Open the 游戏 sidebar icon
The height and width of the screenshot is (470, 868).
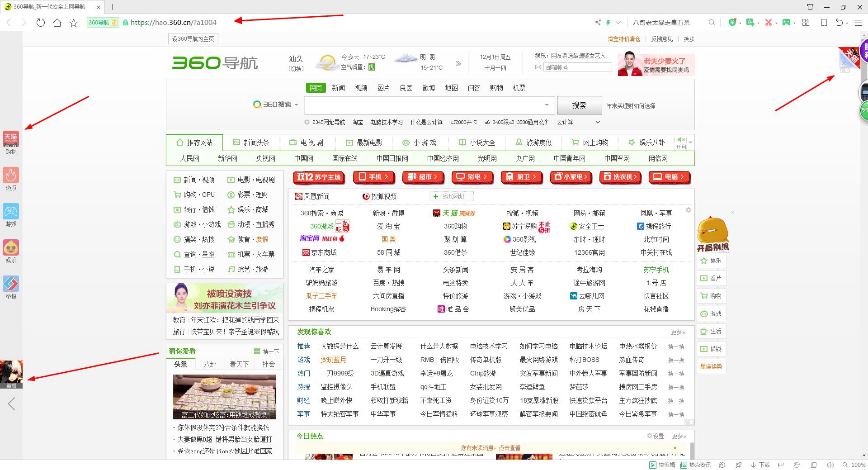[x=11, y=215]
